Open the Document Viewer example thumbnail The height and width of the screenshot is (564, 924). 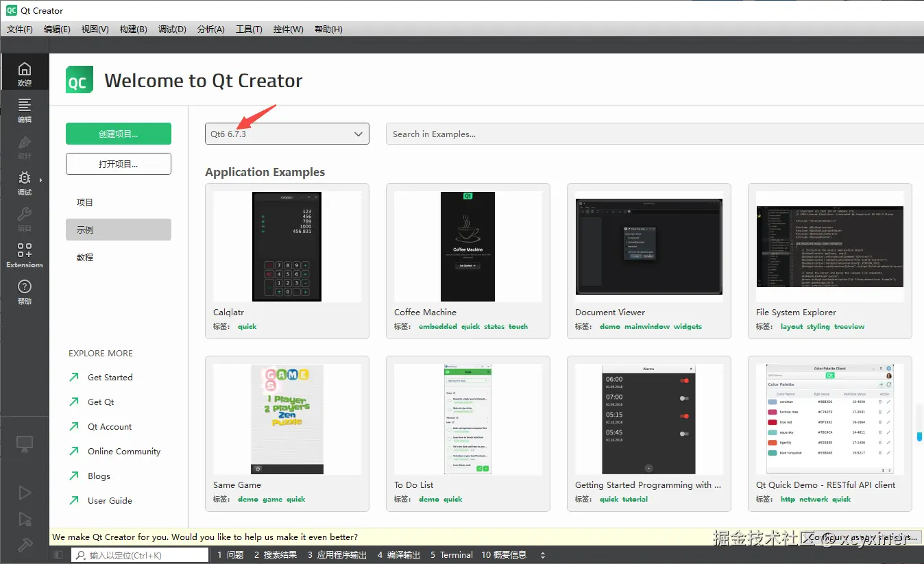(x=649, y=247)
